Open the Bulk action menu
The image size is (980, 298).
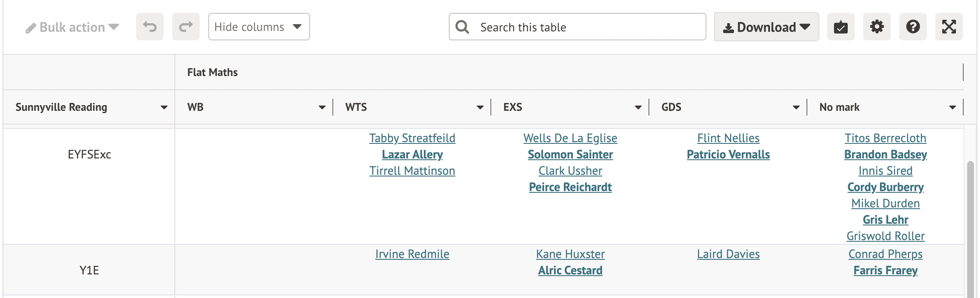(x=72, y=27)
